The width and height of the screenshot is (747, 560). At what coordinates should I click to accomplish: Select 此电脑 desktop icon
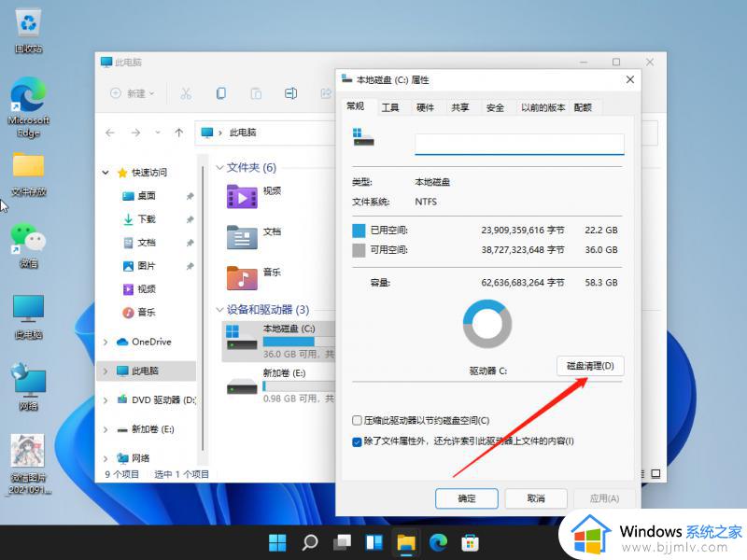pyautogui.click(x=28, y=316)
